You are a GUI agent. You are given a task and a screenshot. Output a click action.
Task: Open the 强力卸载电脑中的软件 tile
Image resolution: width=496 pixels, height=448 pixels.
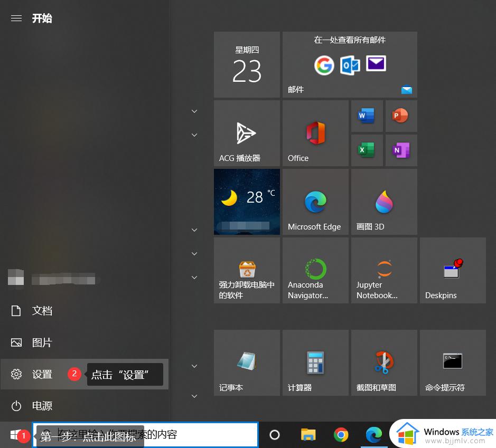(247, 271)
